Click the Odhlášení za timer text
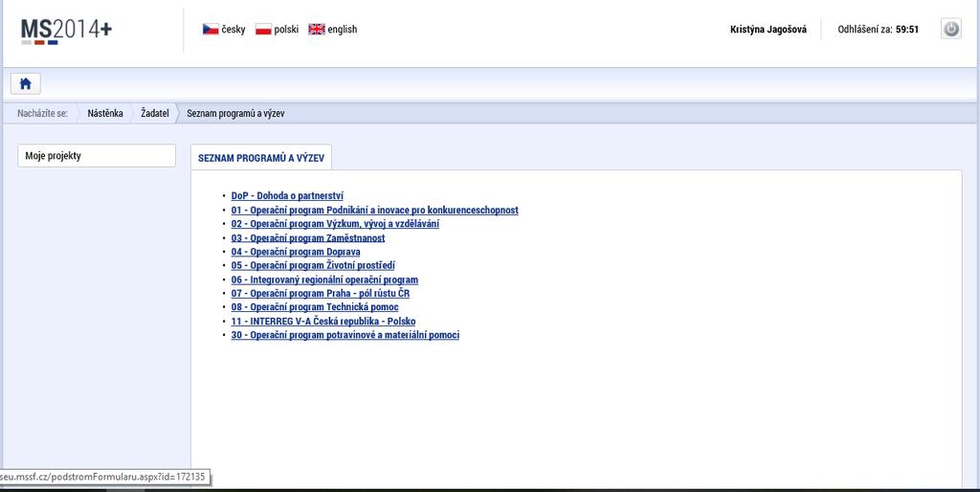 point(879,30)
